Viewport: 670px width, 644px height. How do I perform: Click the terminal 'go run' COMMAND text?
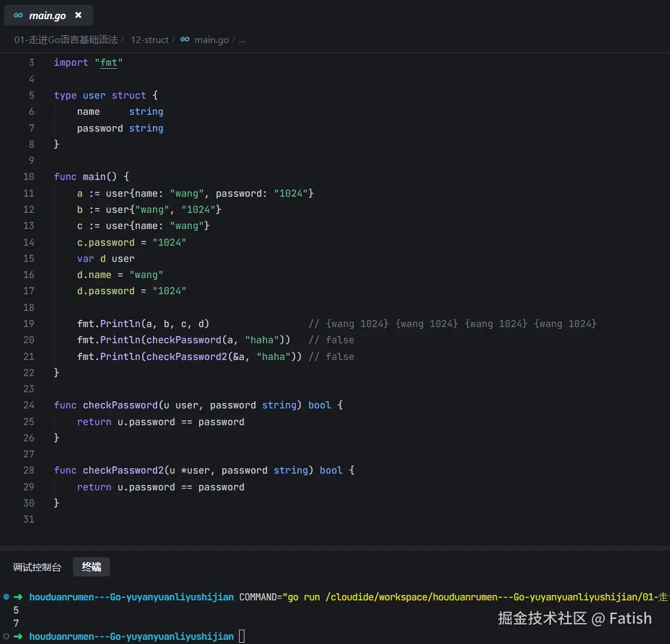(454, 597)
